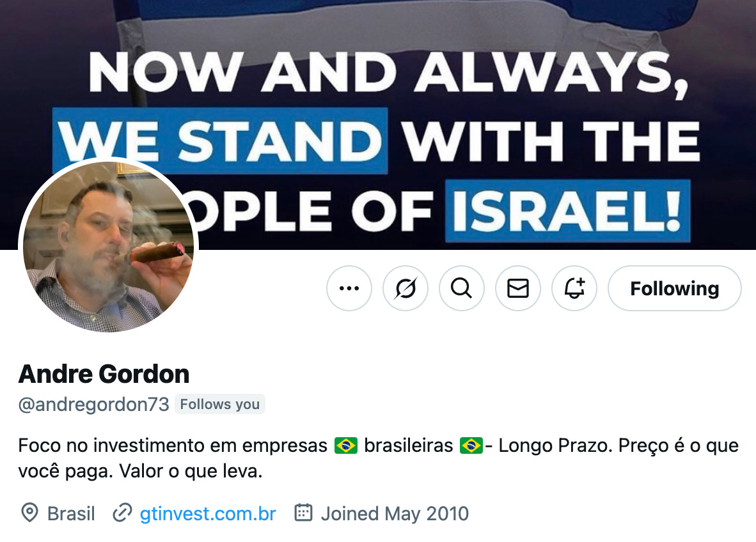This screenshot has height=542, width=756.
Task: Open gtinvest.com.br website link
Action: coord(208,514)
